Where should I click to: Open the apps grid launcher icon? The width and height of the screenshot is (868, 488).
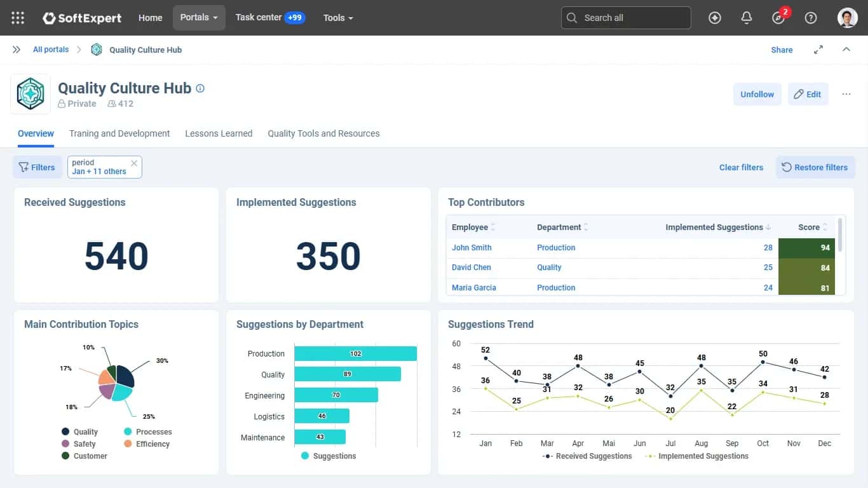tap(18, 18)
